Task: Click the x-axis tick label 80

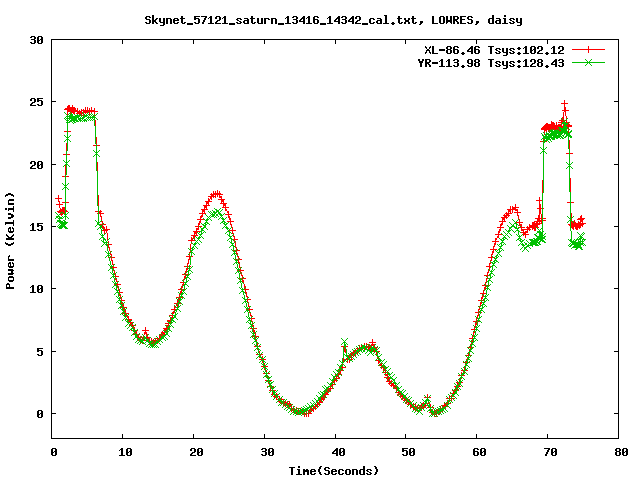Action: point(621,452)
